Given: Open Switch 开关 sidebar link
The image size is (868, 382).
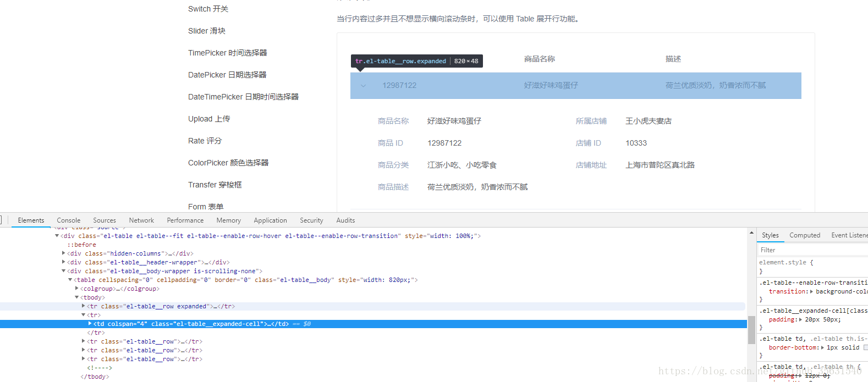Looking at the screenshot, I should tap(208, 9).
